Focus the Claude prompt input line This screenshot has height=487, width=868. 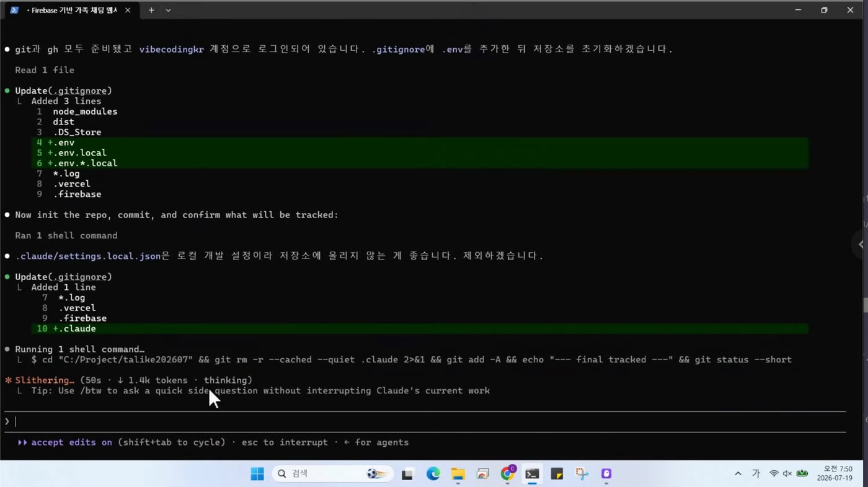pyautogui.click(x=425, y=421)
